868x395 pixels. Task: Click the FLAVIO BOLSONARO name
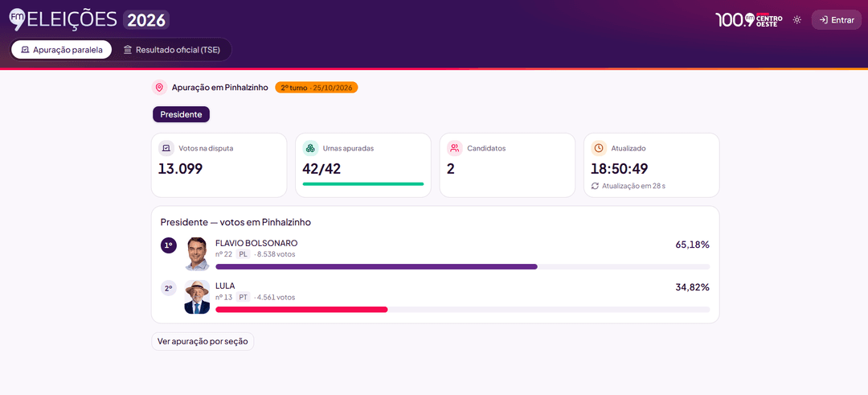[256, 243]
